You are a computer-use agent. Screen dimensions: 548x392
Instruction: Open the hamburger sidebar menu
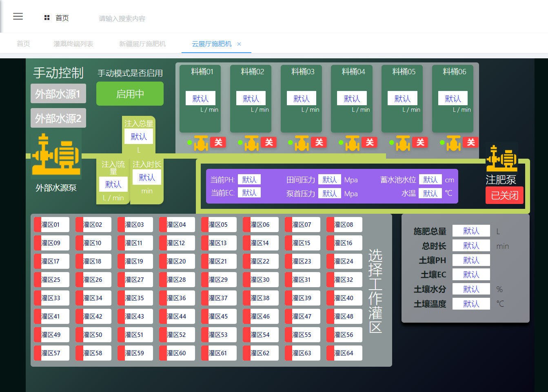click(18, 16)
